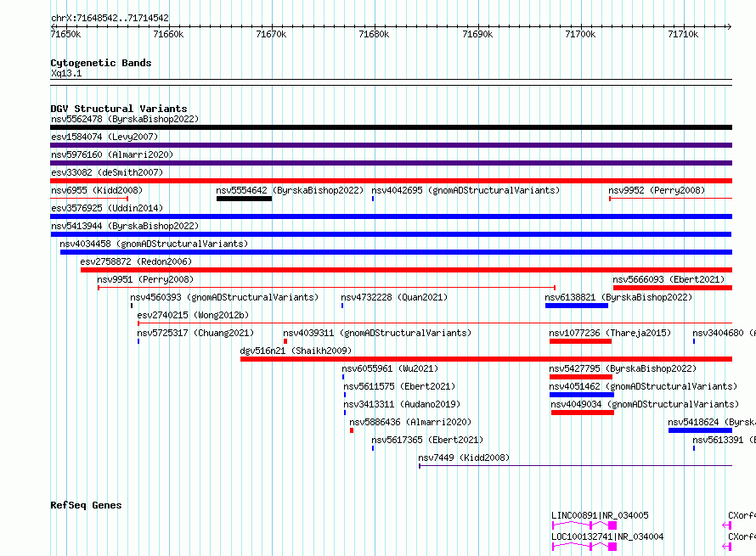
Task: Open the nsv5976160 (Almarri2020) variant label
Action: click(x=112, y=154)
